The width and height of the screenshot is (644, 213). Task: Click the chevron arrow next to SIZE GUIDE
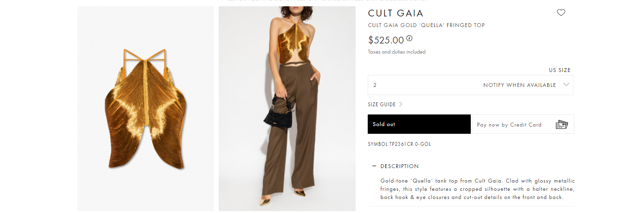coord(401,104)
